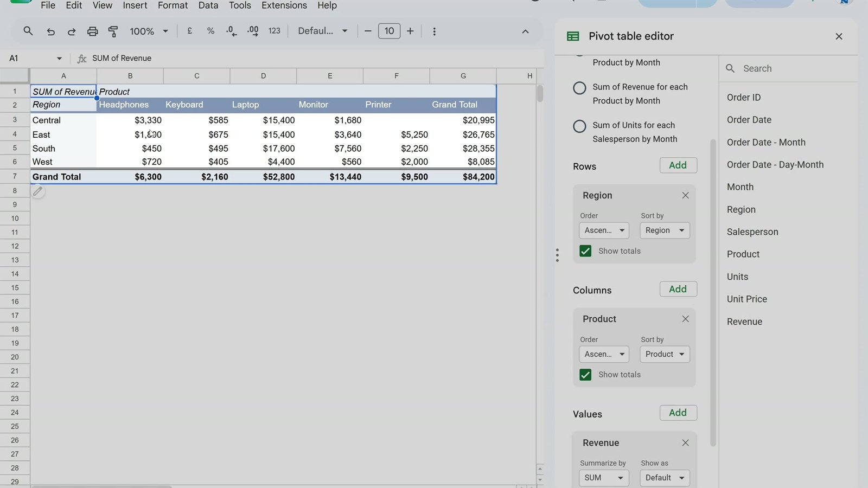Open the Edit menu
Image resolution: width=868 pixels, height=488 pixels.
[74, 5]
